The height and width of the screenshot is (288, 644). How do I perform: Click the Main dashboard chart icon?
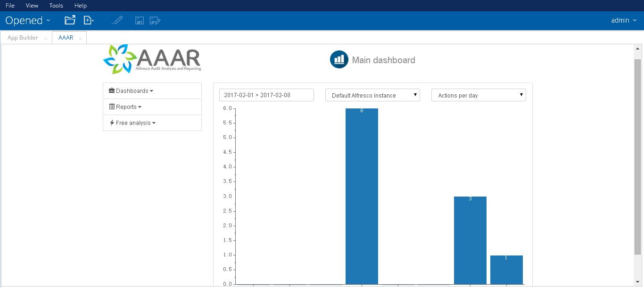click(x=339, y=60)
